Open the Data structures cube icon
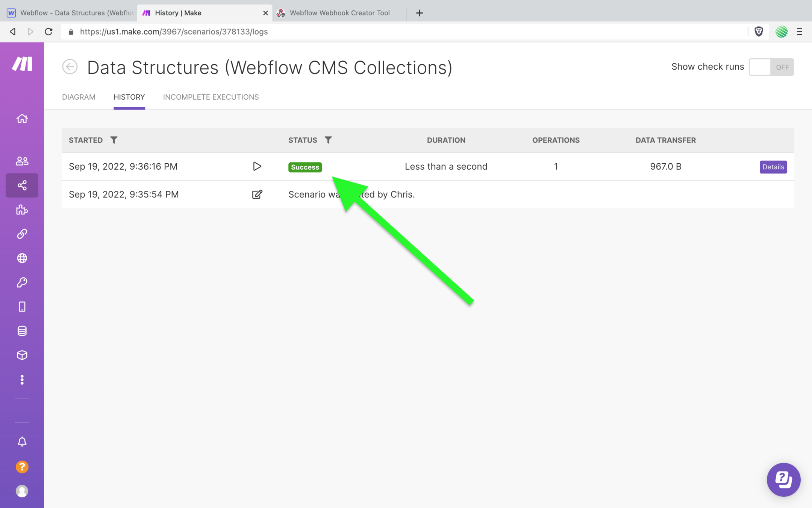Viewport: 812px width, 508px height. click(x=22, y=355)
